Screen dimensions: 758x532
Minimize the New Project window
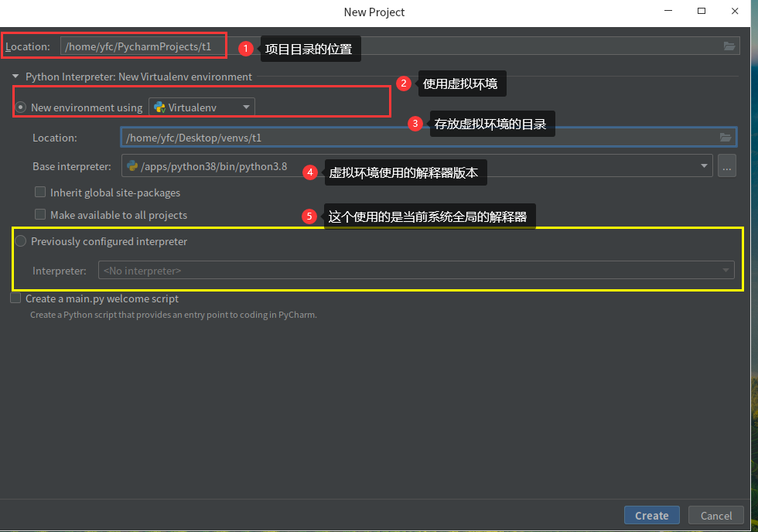tap(668, 11)
